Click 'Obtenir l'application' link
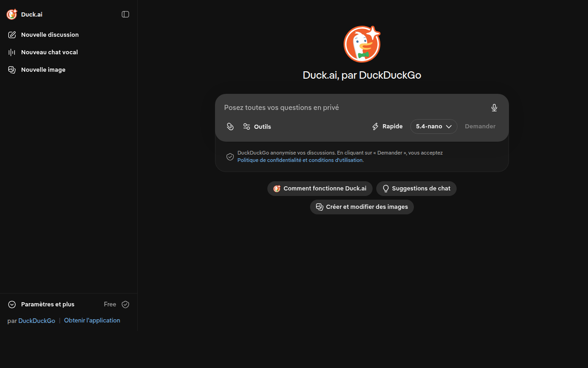The height and width of the screenshot is (368, 588). (92, 321)
